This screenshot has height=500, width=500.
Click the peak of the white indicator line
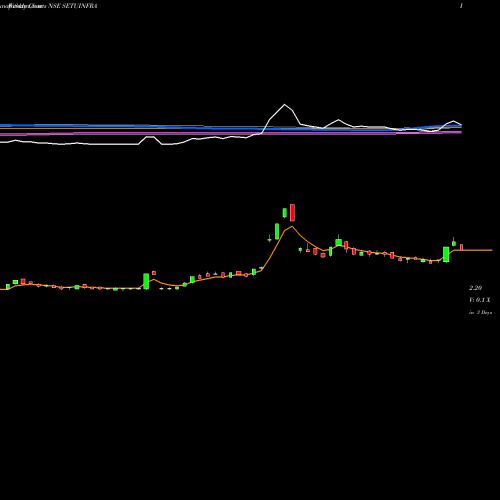(x=285, y=105)
